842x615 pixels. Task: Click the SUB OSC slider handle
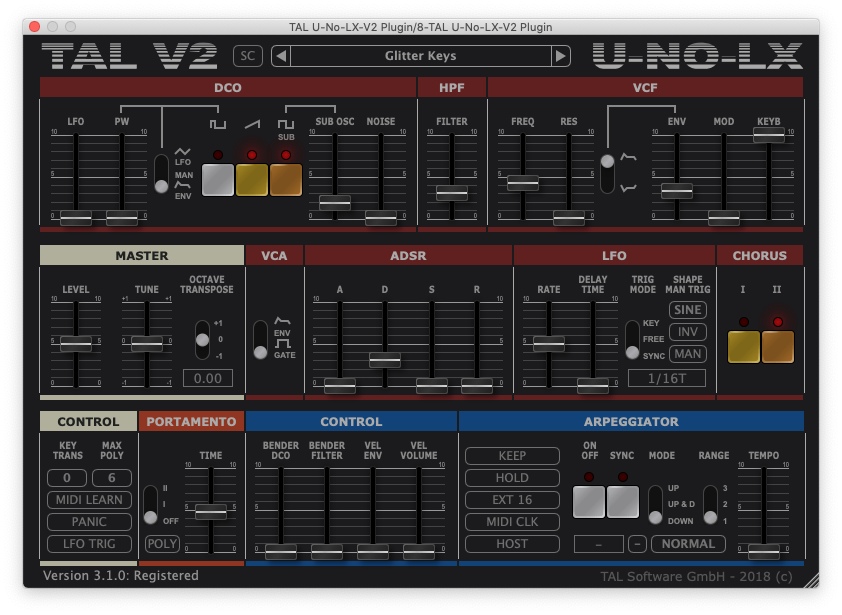pyautogui.click(x=335, y=202)
